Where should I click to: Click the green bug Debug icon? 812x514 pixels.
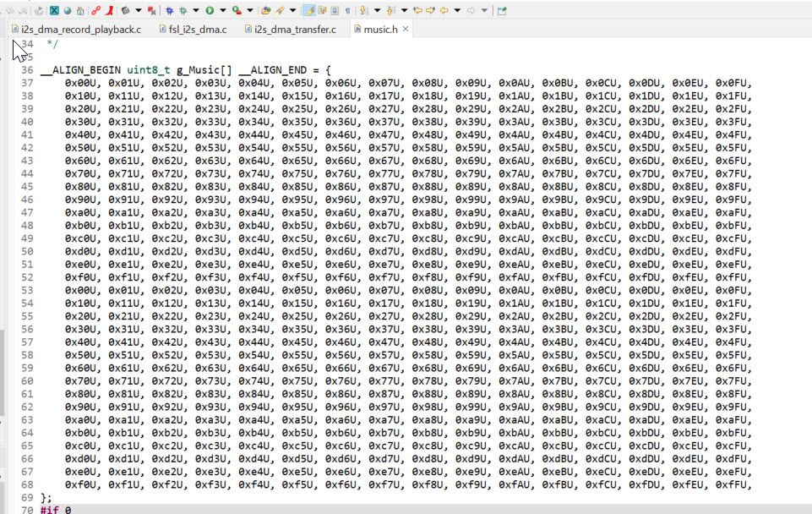(183, 10)
